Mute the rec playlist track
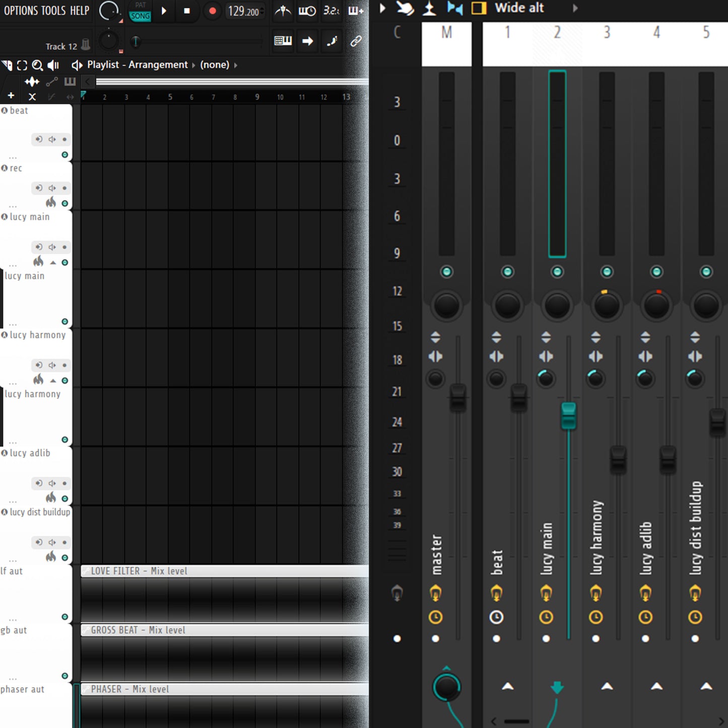728x728 pixels. click(x=65, y=204)
